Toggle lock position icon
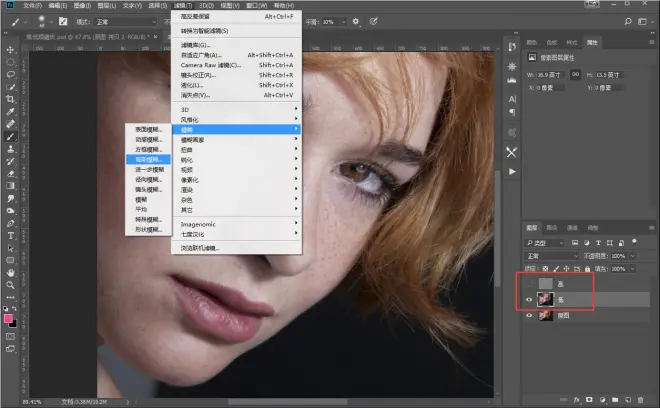 pos(567,269)
